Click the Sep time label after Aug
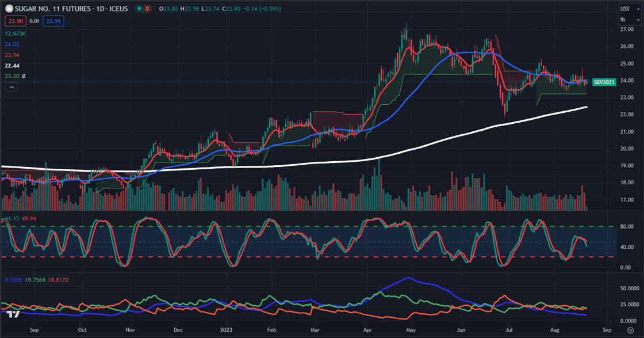 (x=607, y=330)
